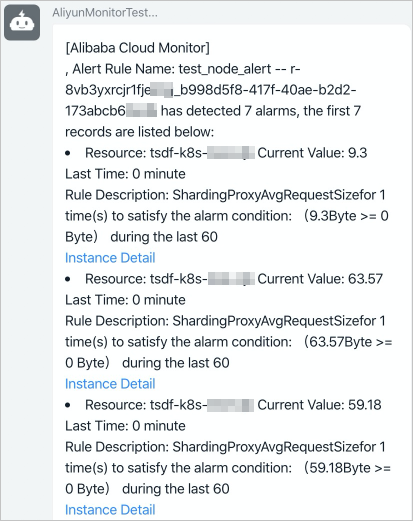Click the first bullet point marker

coord(68,153)
